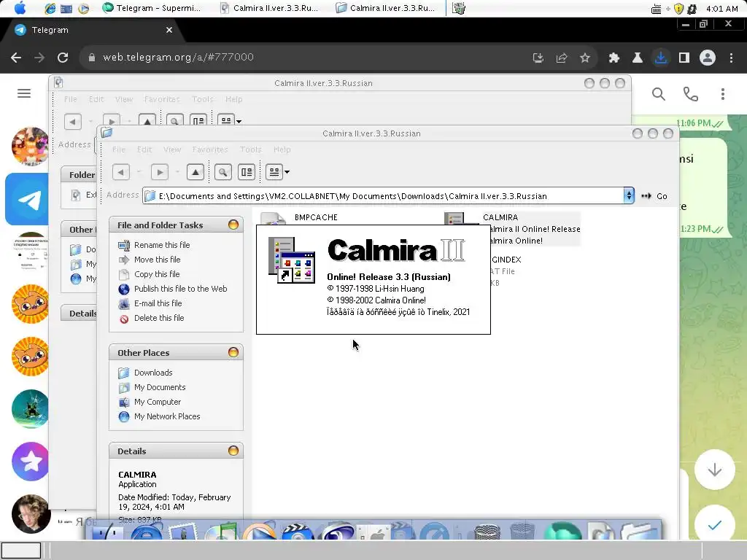The height and width of the screenshot is (560, 747).
Task: Click the Back arrow in front Calmira window
Action: click(121, 172)
